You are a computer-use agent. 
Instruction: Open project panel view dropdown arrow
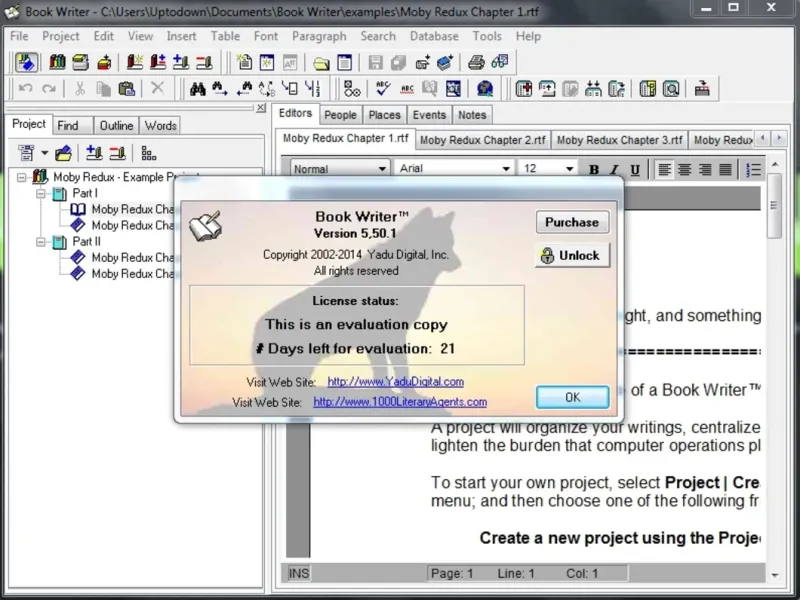click(45, 153)
